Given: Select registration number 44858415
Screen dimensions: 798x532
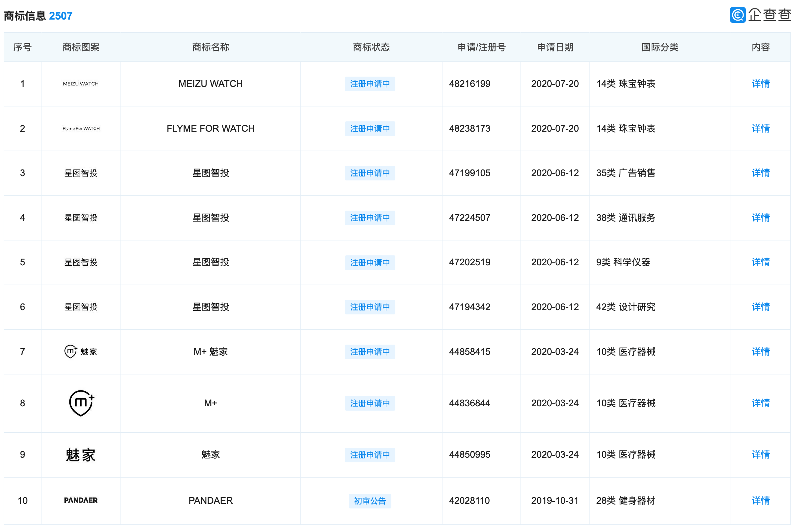Looking at the screenshot, I should (x=470, y=352).
